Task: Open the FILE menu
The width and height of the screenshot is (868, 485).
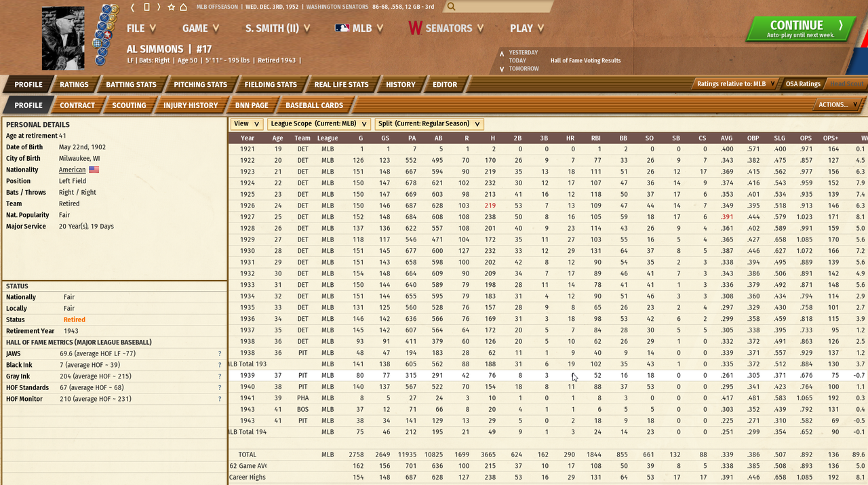Action: [x=142, y=28]
